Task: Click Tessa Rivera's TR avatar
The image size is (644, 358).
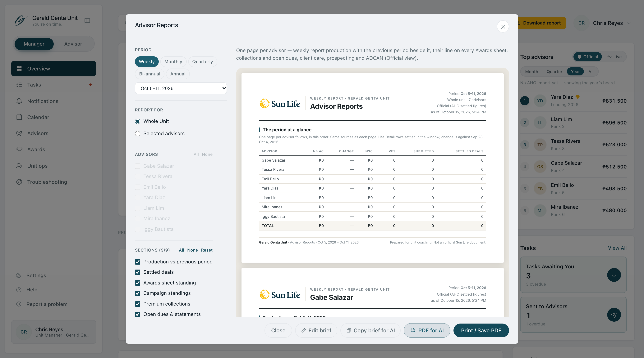Action: [540, 145]
